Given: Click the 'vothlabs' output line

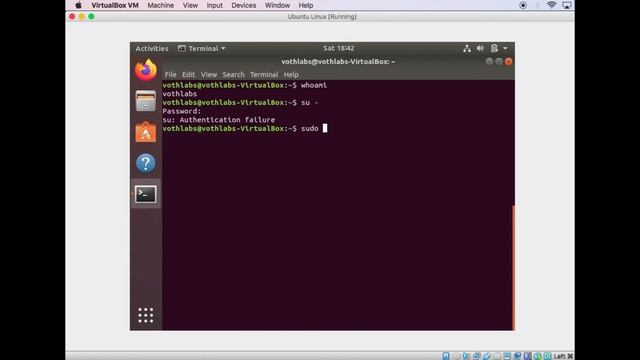Looking at the screenshot, I should point(180,94).
